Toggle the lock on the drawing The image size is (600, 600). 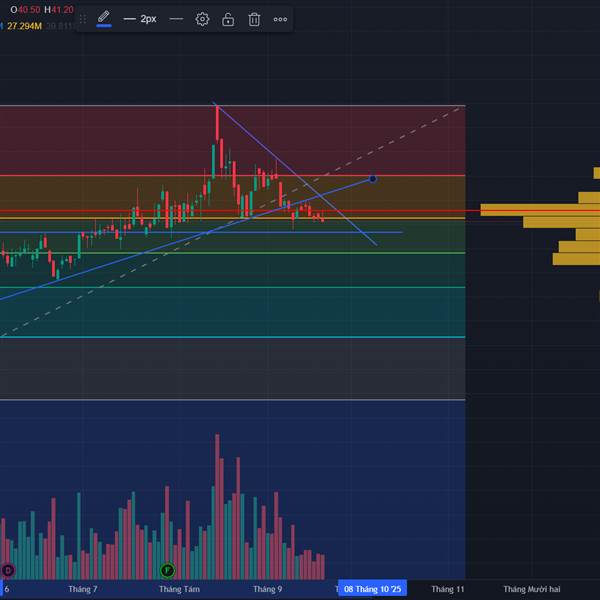[228, 19]
